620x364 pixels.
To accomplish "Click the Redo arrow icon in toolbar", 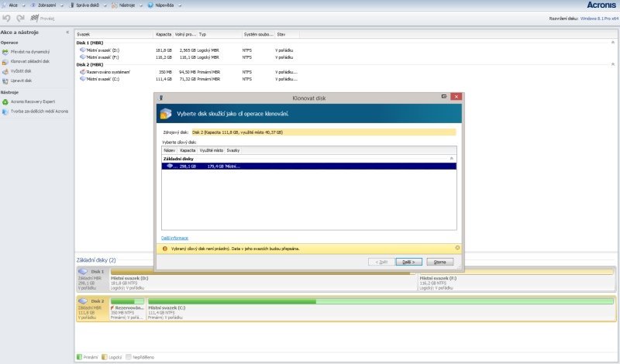I will pyautogui.click(x=19, y=18).
